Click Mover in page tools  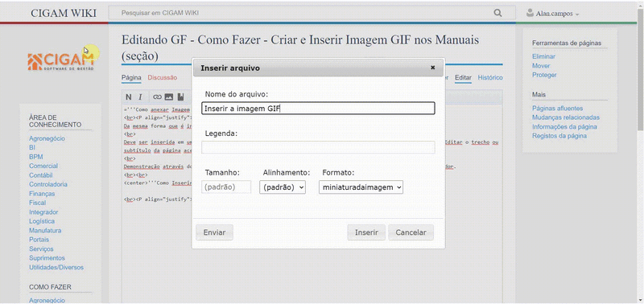(541, 66)
